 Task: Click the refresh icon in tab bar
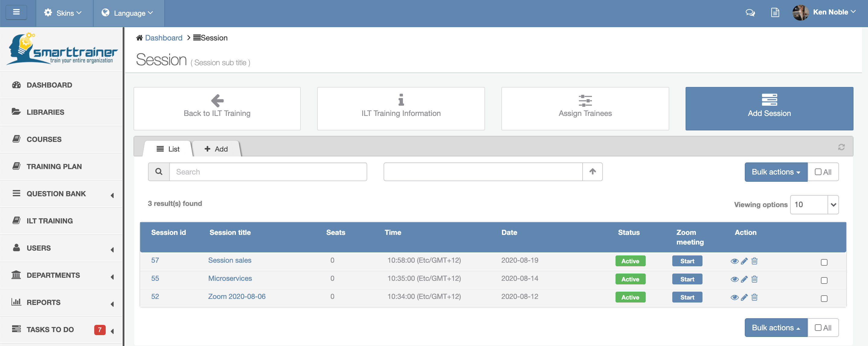841,147
